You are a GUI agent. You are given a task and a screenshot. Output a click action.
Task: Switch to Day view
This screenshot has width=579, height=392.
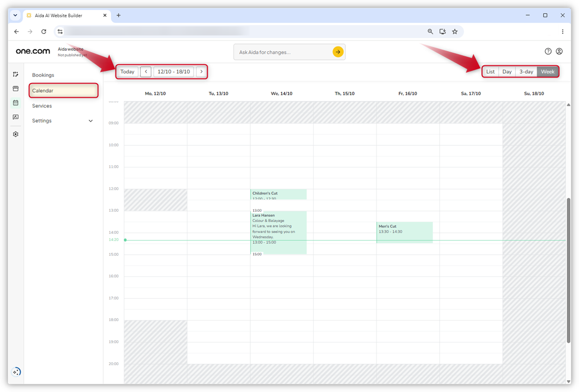(x=507, y=71)
